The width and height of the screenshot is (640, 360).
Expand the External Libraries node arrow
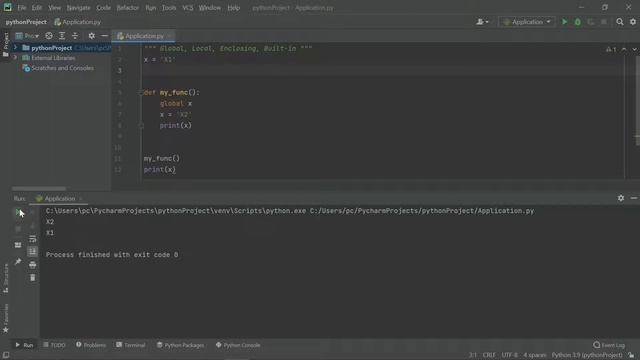click(16, 58)
